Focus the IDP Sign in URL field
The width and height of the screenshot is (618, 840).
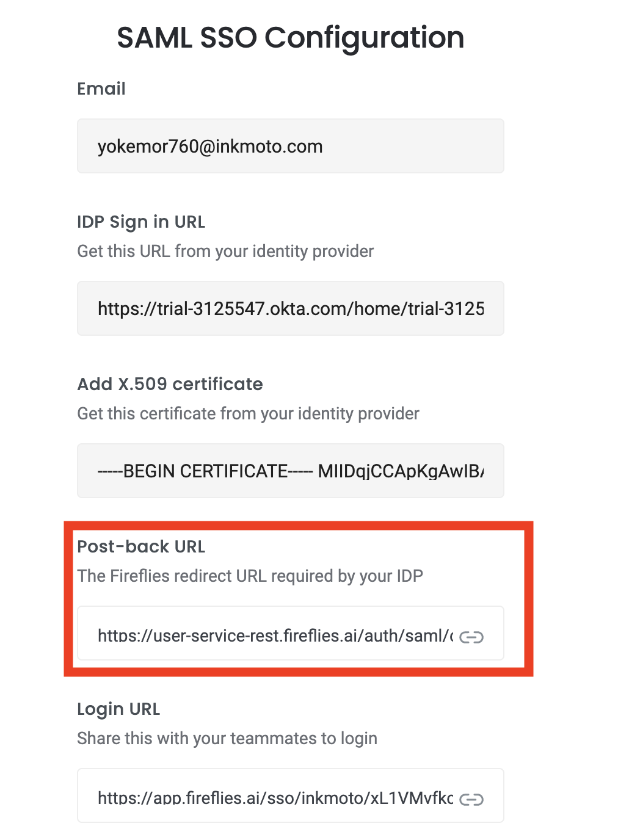pyautogui.click(x=290, y=309)
